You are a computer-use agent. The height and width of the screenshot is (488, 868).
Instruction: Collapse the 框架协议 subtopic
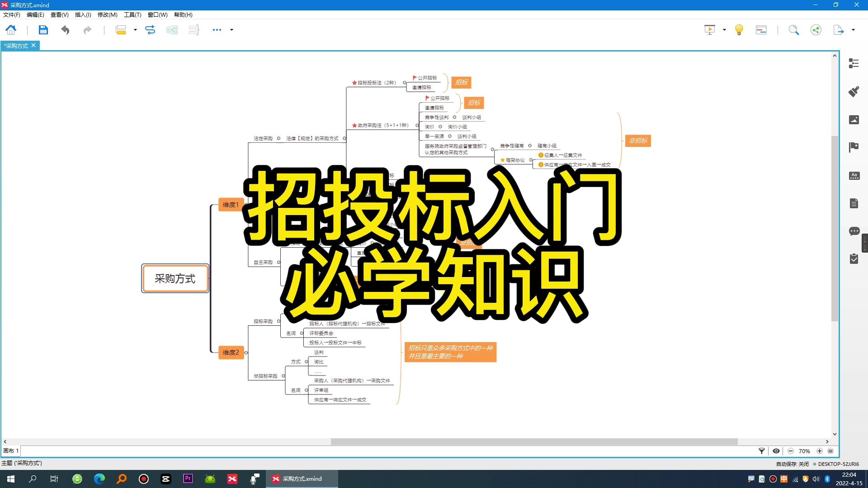coord(531,160)
